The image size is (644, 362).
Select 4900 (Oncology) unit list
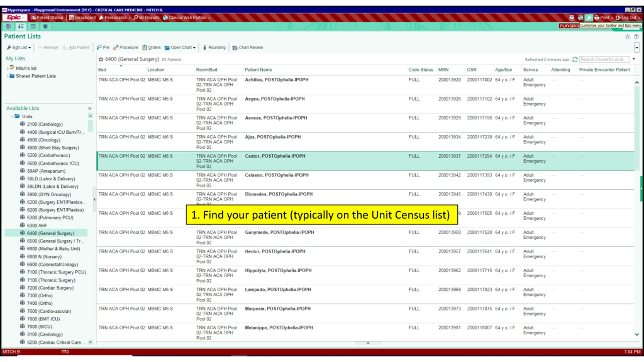tap(44, 140)
